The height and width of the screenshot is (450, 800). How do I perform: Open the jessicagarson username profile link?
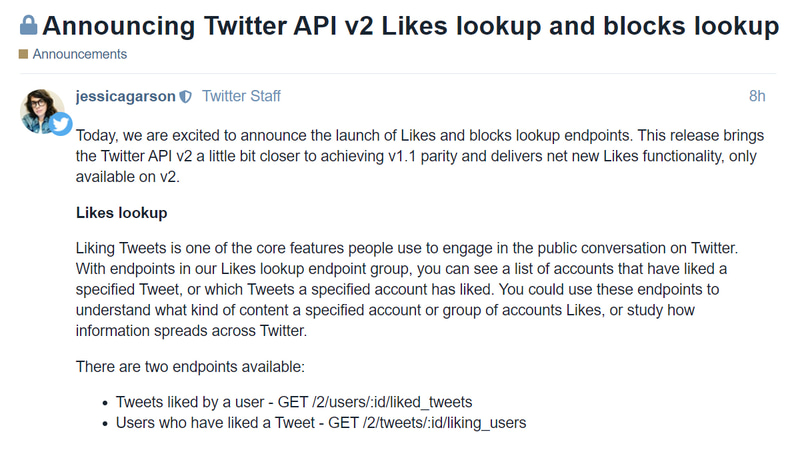[125, 97]
